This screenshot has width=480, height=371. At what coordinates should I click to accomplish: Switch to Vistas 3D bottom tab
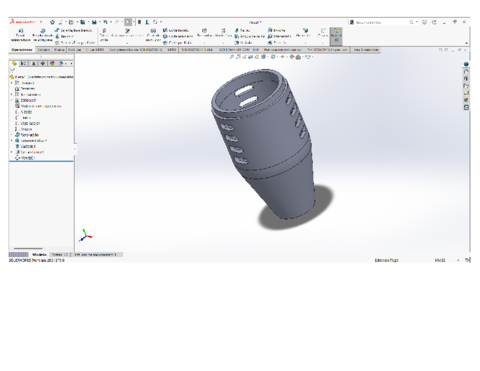59,255
